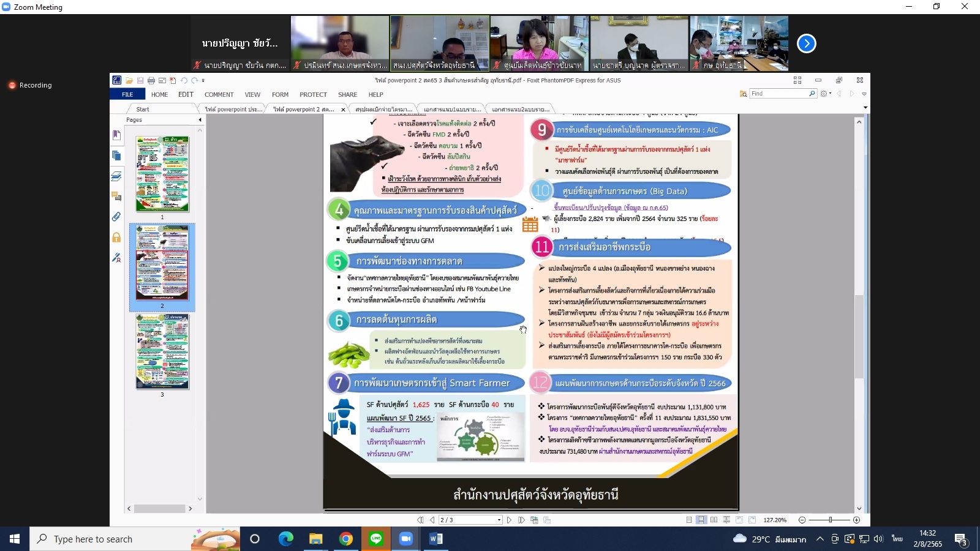Image resolution: width=980 pixels, height=551 pixels.
Task: Switch to the 'ไฟล์ powerpoint ประ...' document tab
Action: (233, 109)
